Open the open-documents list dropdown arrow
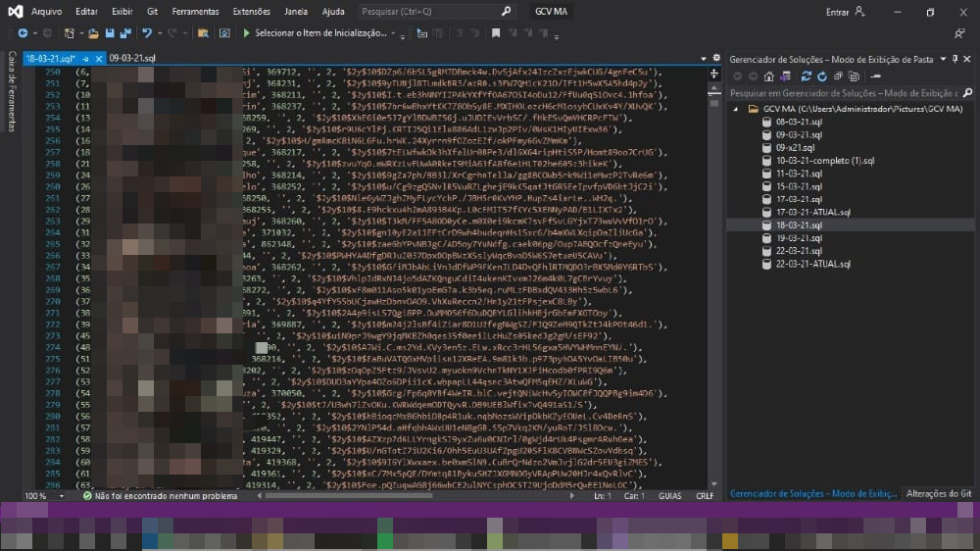Viewport: 980px width, 551px height. [703, 58]
